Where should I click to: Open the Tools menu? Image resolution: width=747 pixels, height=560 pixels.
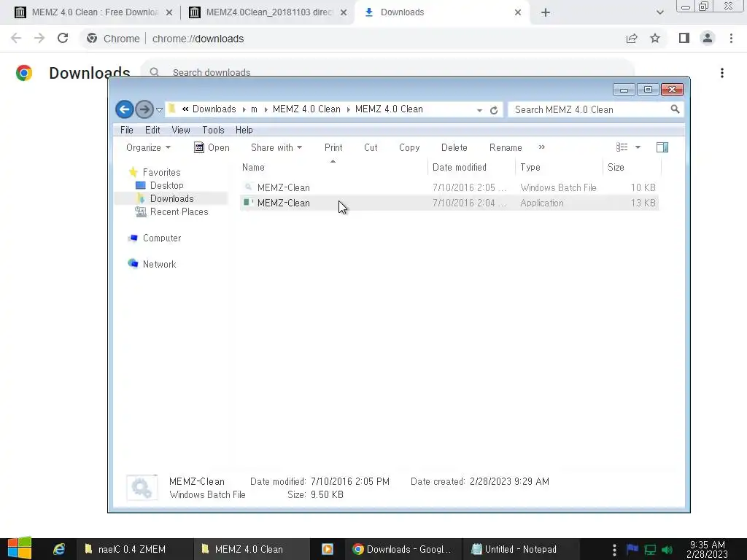[213, 130]
